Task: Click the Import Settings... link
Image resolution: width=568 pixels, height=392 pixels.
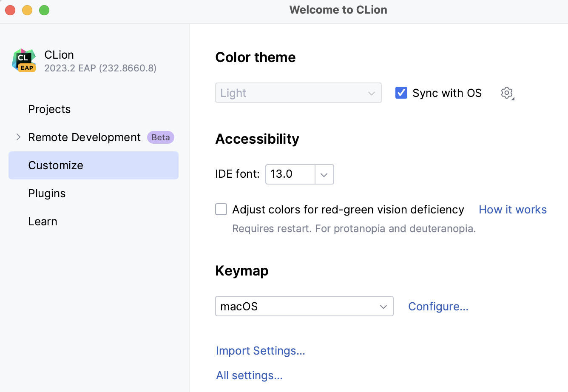Action: 261,351
